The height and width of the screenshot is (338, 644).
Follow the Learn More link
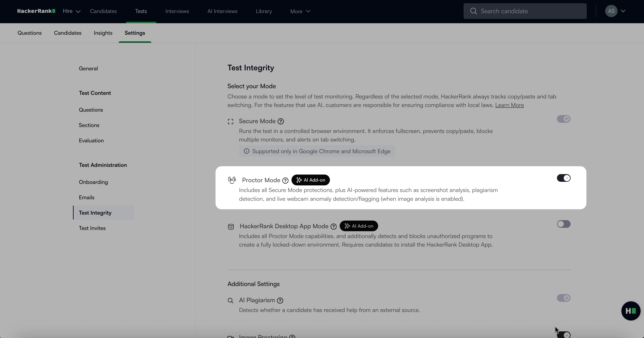(509, 105)
